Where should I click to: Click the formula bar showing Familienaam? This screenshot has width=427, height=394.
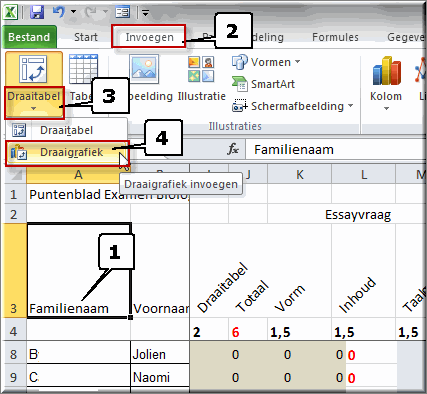pyautogui.click(x=335, y=150)
